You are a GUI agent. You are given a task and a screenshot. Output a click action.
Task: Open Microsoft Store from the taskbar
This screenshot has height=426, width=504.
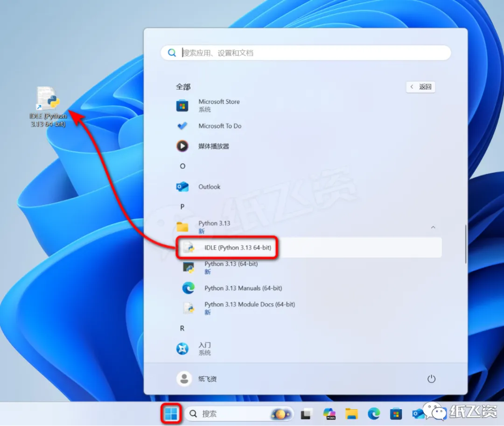pos(396,414)
